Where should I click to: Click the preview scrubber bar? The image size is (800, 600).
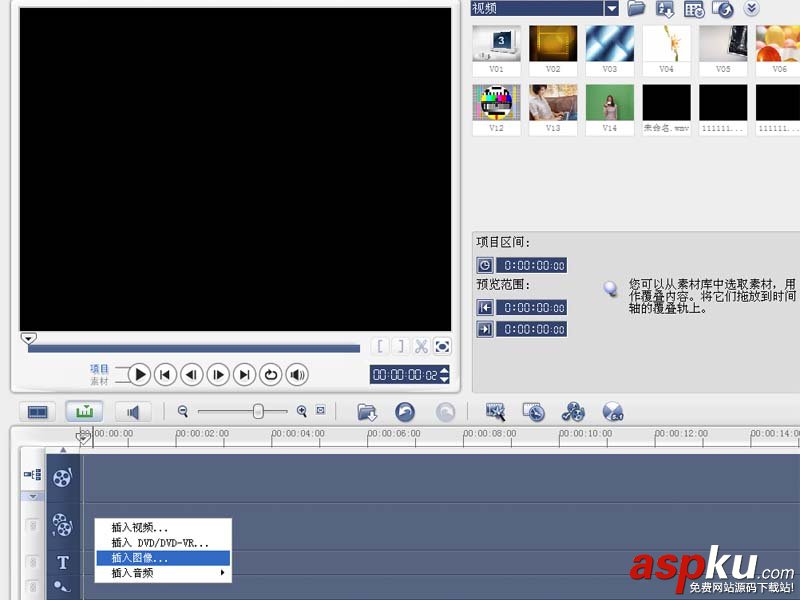click(194, 349)
